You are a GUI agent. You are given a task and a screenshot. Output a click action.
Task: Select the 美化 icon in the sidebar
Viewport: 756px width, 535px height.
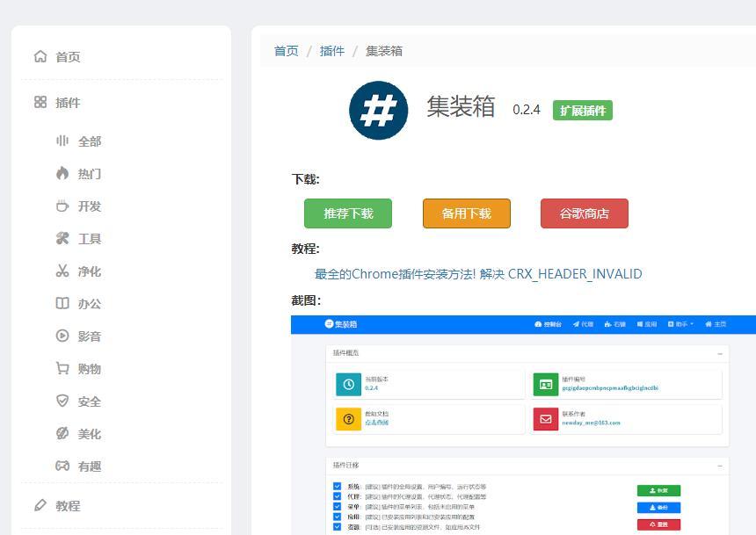62,433
